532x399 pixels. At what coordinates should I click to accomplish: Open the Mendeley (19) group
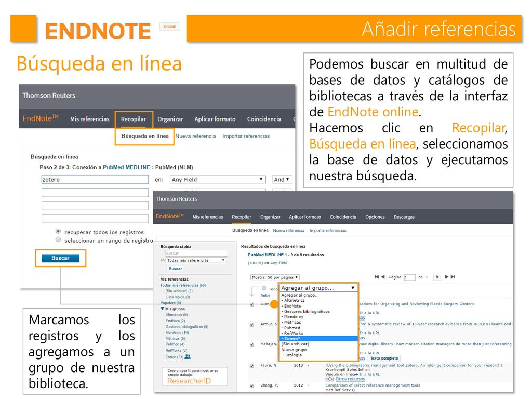pos(177,333)
